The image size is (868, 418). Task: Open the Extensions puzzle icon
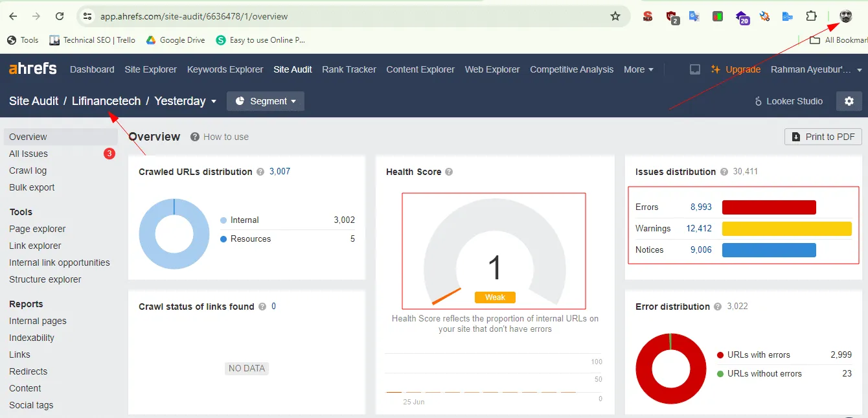811,16
